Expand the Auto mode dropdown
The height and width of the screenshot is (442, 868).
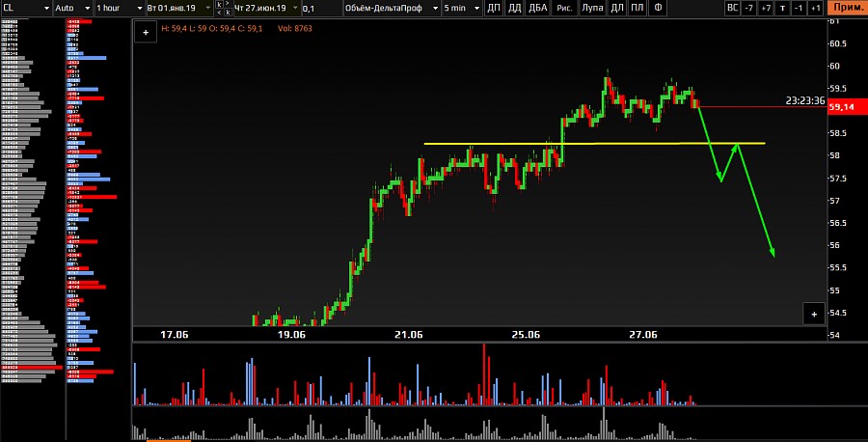(x=72, y=8)
